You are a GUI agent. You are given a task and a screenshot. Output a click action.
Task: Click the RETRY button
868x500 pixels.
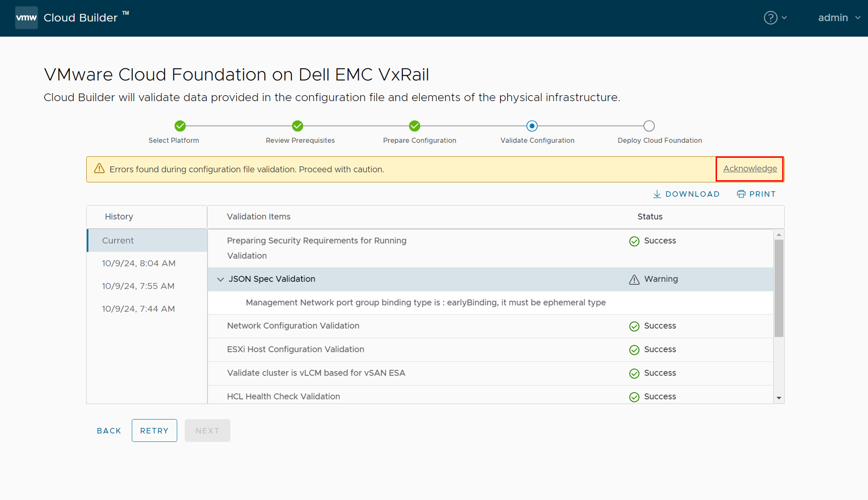(154, 431)
